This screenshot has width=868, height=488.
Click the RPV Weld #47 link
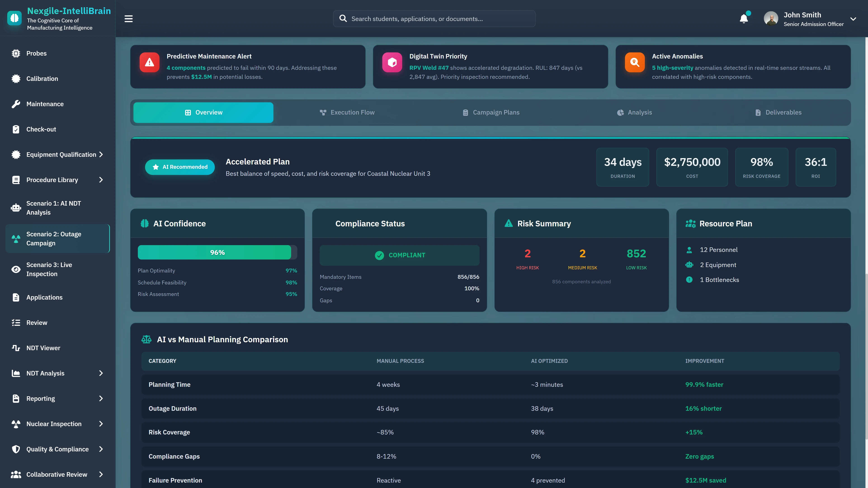[428, 68]
